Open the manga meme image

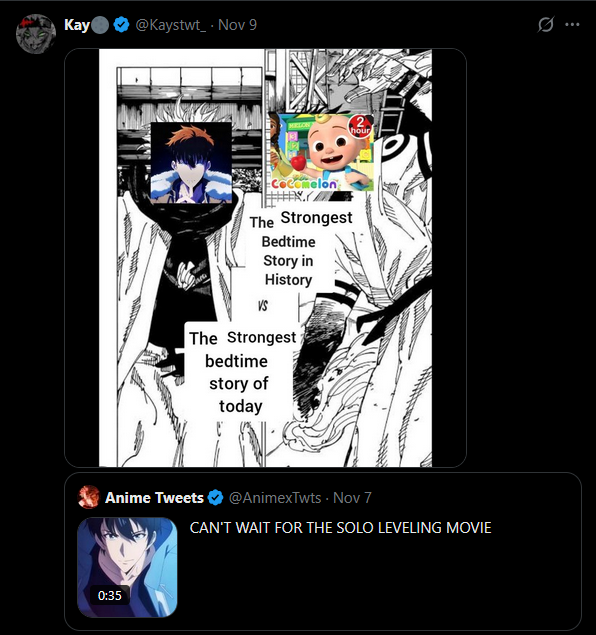pyautogui.click(x=265, y=258)
